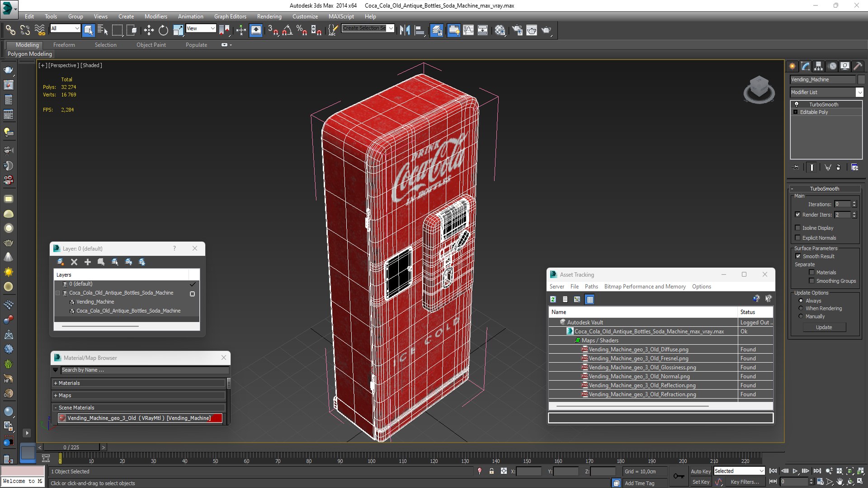Toggle the Isoline Display checkbox
868x488 pixels.
(797, 228)
